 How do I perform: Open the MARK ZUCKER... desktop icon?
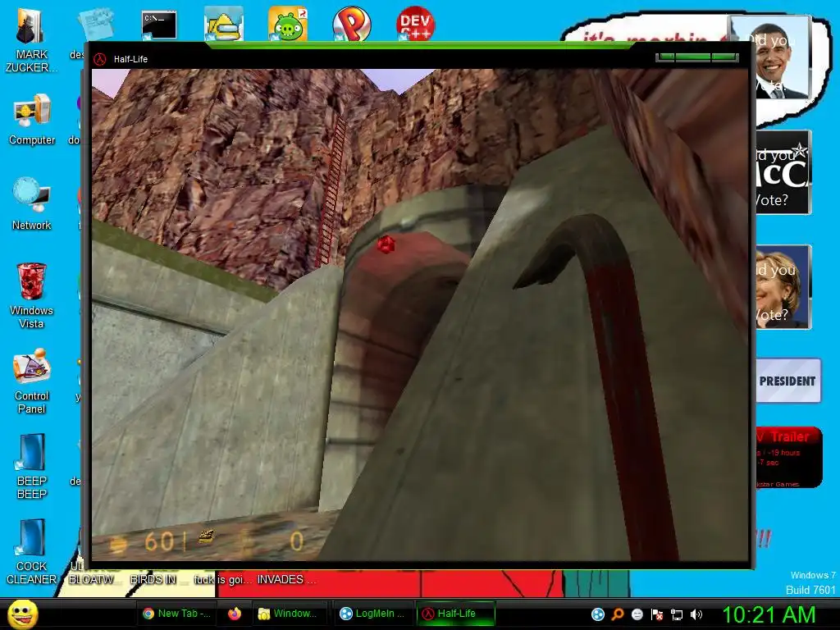[x=31, y=40]
